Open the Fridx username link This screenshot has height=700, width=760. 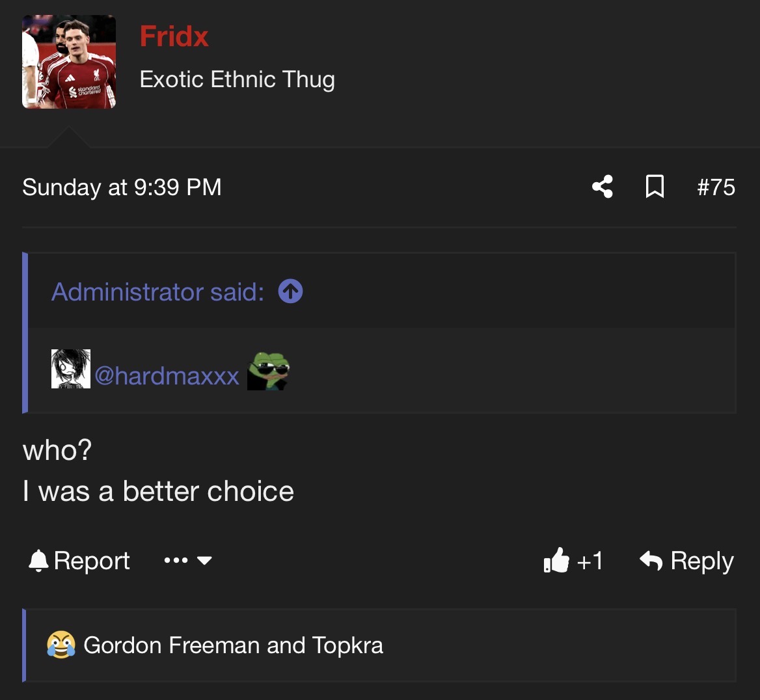coord(174,36)
